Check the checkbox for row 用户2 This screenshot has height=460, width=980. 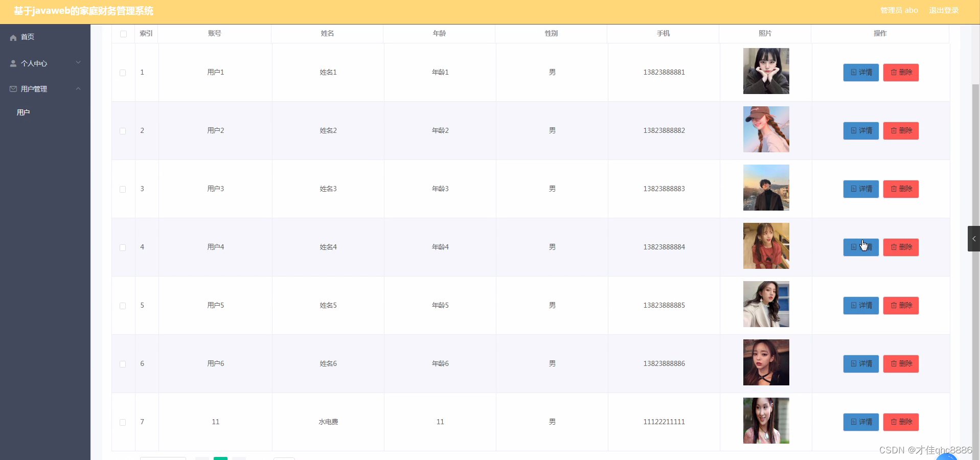tap(123, 131)
